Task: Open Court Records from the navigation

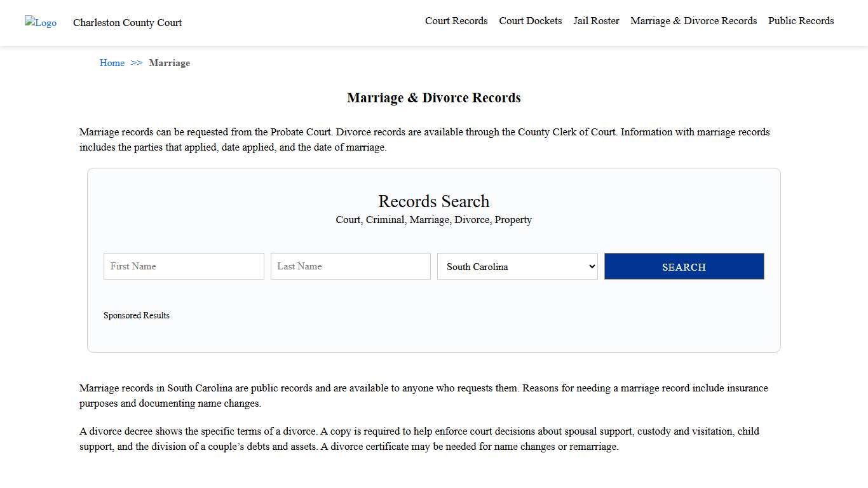Action: (456, 20)
